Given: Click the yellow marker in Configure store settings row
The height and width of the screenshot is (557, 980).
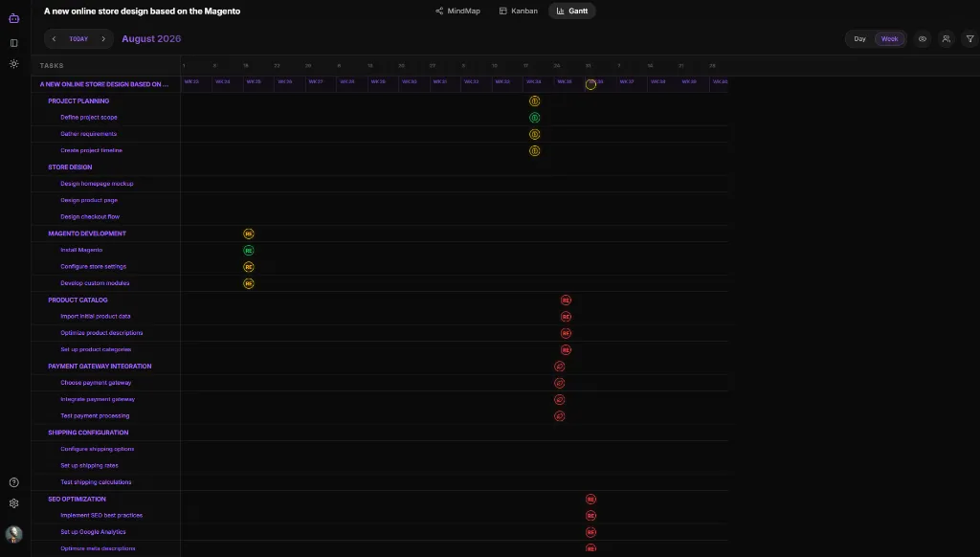Looking at the screenshot, I should click(x=249, y=267).
